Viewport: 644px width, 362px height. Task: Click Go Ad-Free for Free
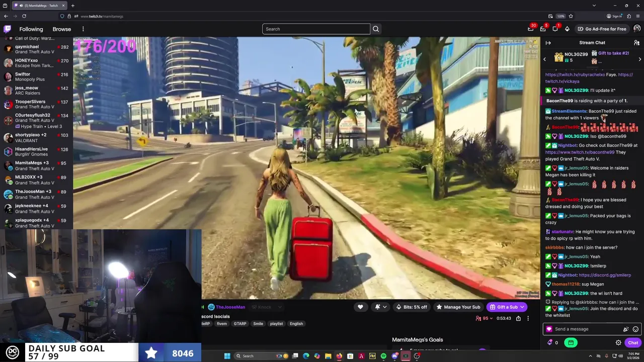click(x=602, y=29)
